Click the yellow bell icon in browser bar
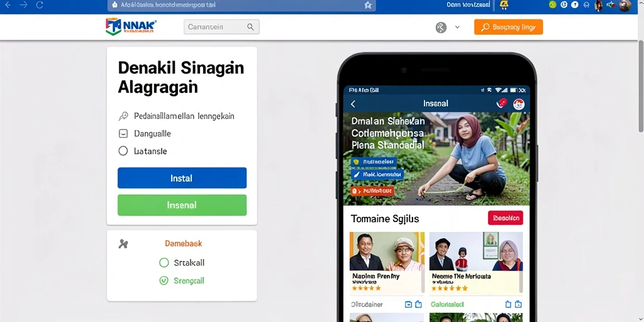 click(x=504, y=5)
